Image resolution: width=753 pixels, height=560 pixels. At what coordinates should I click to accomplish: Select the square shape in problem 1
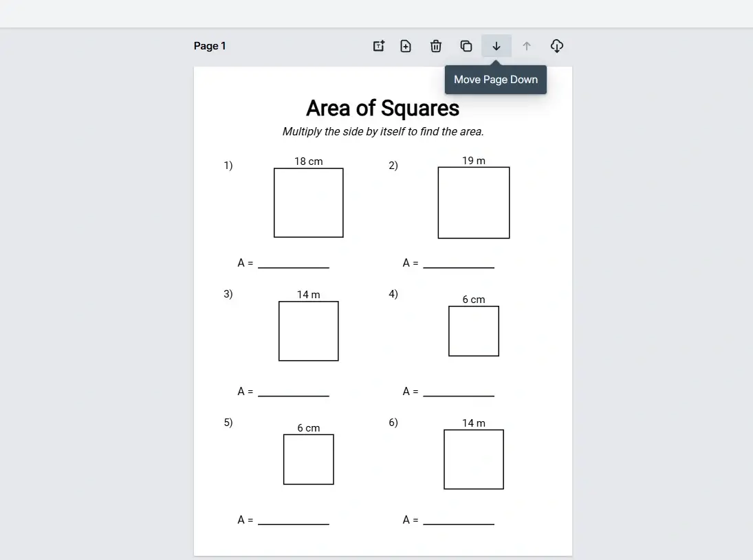tap(309, 203)
